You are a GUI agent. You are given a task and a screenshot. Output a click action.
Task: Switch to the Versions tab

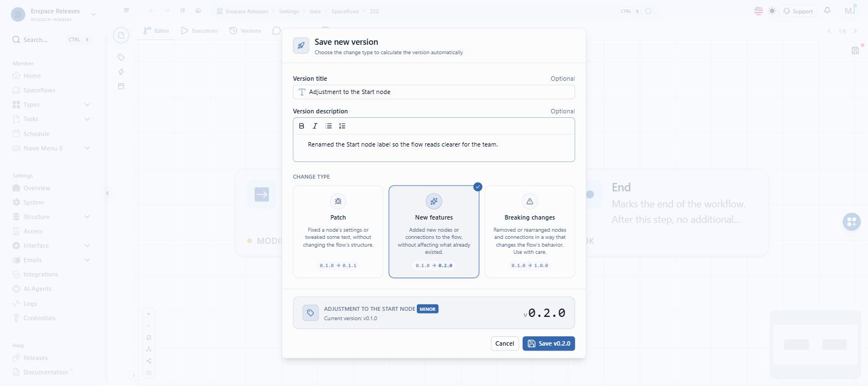(x=245, y=31)
